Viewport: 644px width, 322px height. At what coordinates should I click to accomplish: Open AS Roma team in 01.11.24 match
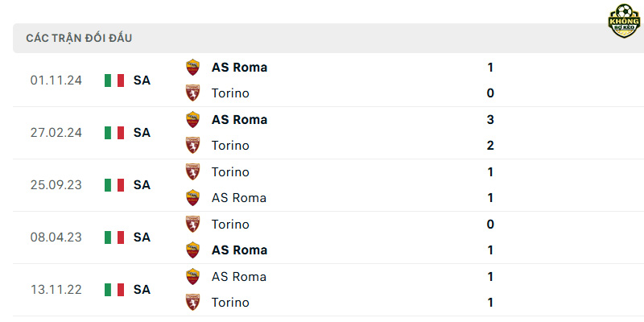[x=239, y=68]
